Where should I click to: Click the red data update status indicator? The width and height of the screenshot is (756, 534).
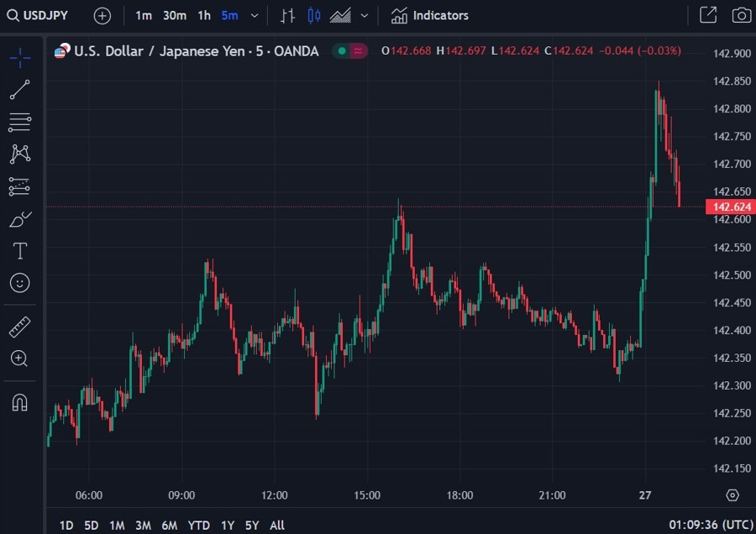[358, 50]
